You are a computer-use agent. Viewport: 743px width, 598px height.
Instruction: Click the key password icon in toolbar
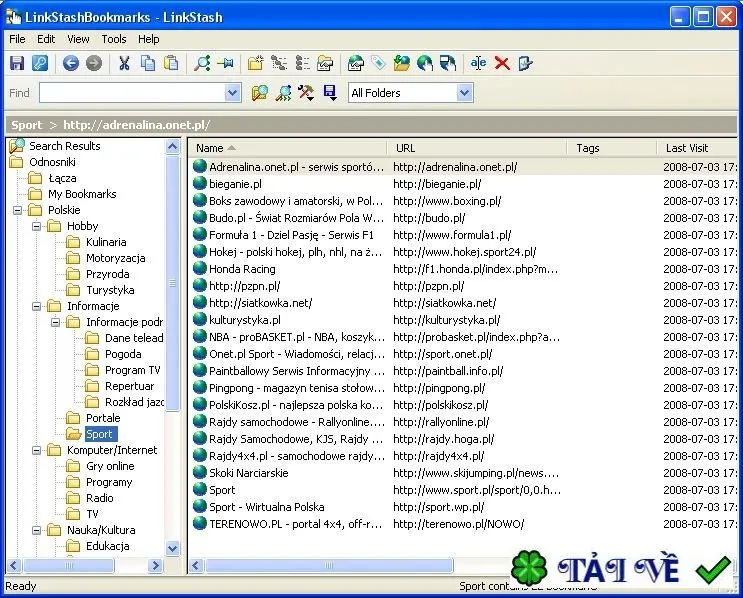(x=40, y=63)
